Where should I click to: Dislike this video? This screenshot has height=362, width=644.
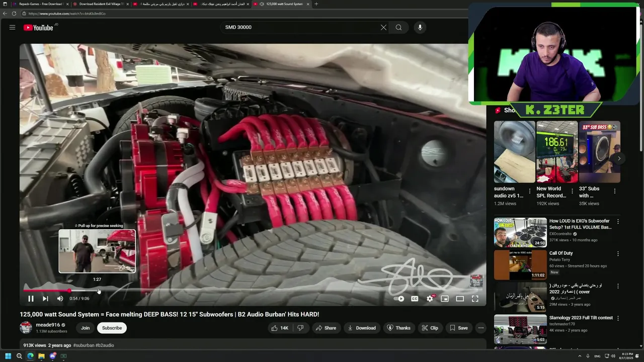300,328
